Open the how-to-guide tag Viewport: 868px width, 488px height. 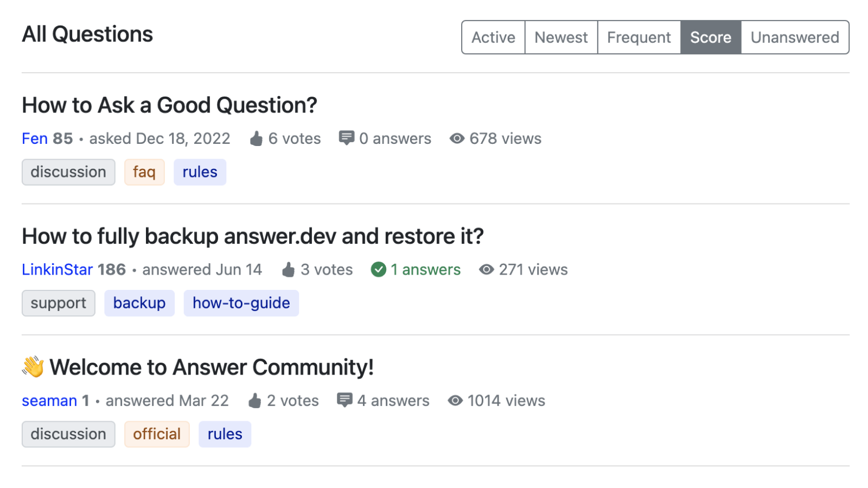click(241, 303)
